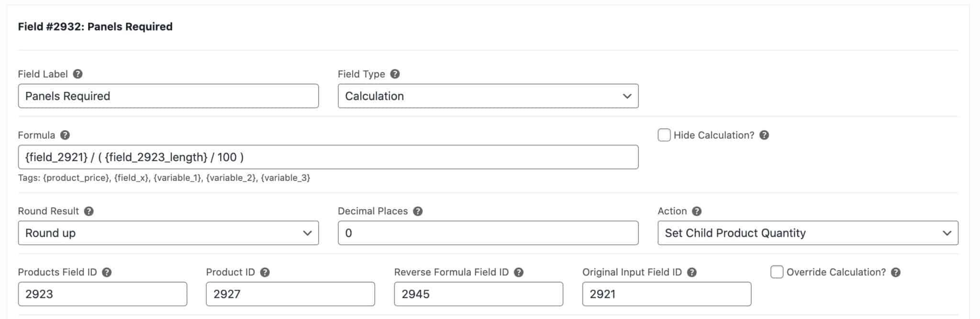Click help icon beside Reverse Formula Field ID
Screen dimensions: 980x319
pyautogui.click(x=519, y=273)
